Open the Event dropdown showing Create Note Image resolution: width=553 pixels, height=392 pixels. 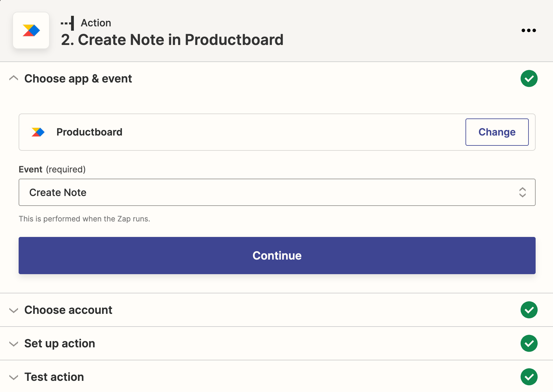[277, 192]
